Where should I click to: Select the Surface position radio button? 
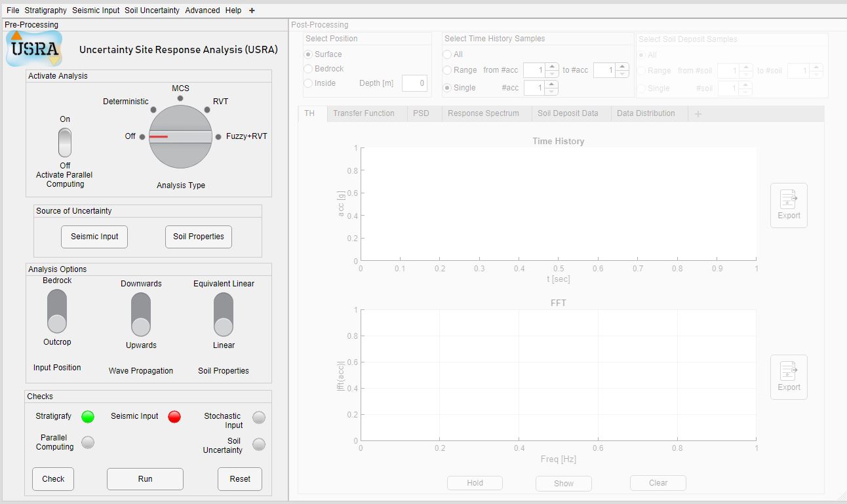coord(308,54)
